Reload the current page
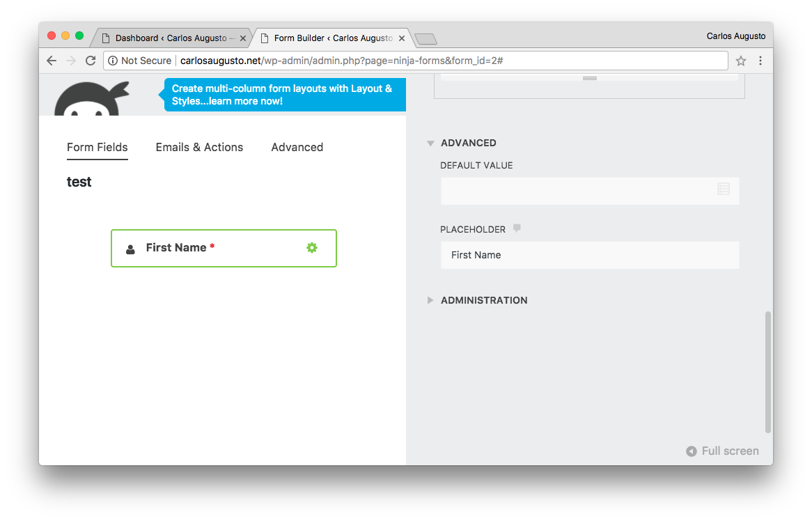Viewport: 812px width, 521px height. coord(90,61)
